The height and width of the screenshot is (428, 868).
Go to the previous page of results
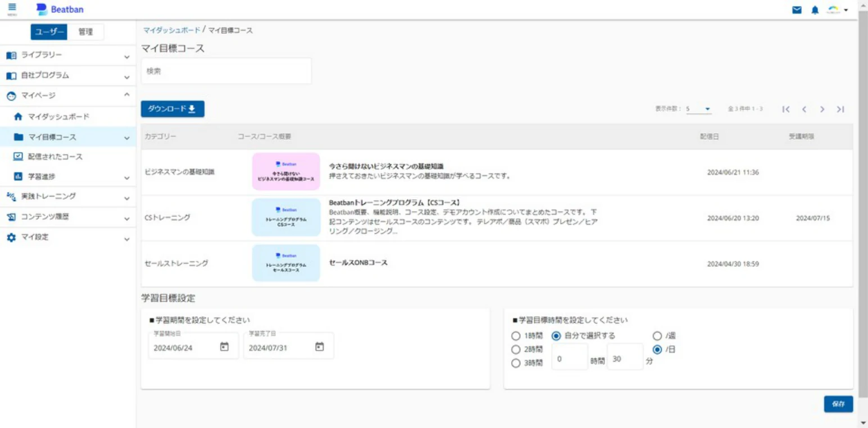click(805, 109)
